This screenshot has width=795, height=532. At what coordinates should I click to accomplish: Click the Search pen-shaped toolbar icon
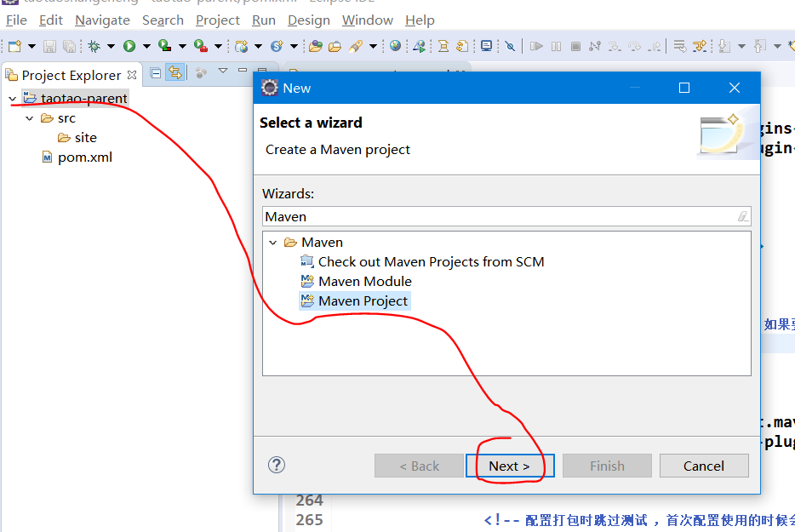(356, 46)
